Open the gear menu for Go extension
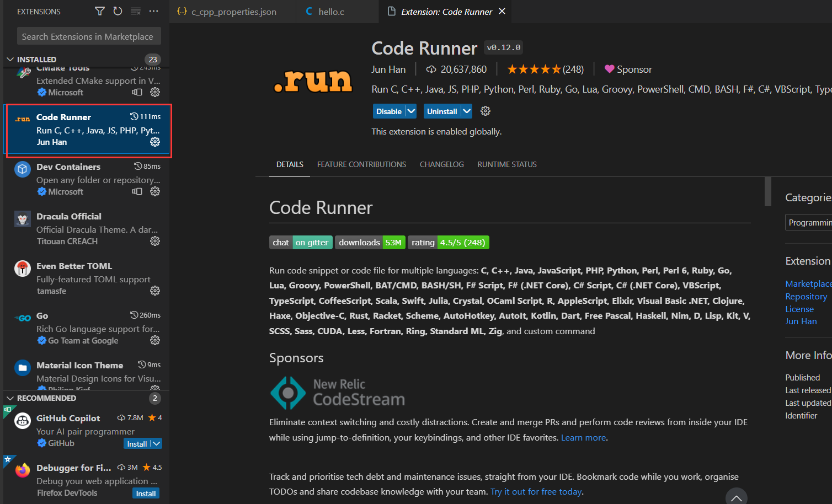 point(155,340)
